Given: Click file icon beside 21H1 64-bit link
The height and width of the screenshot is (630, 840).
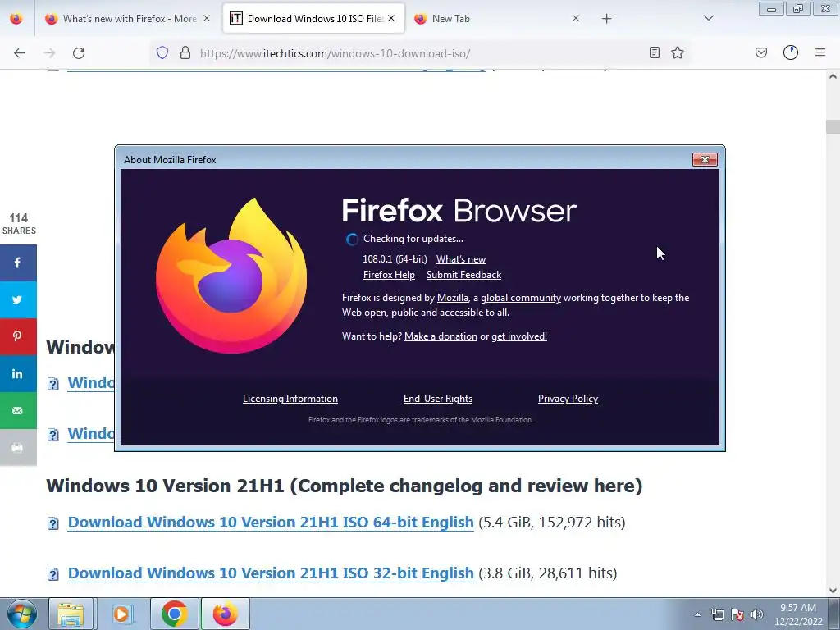Looking at the screenshot, I should pyautogui.click(x=53, y=523).
